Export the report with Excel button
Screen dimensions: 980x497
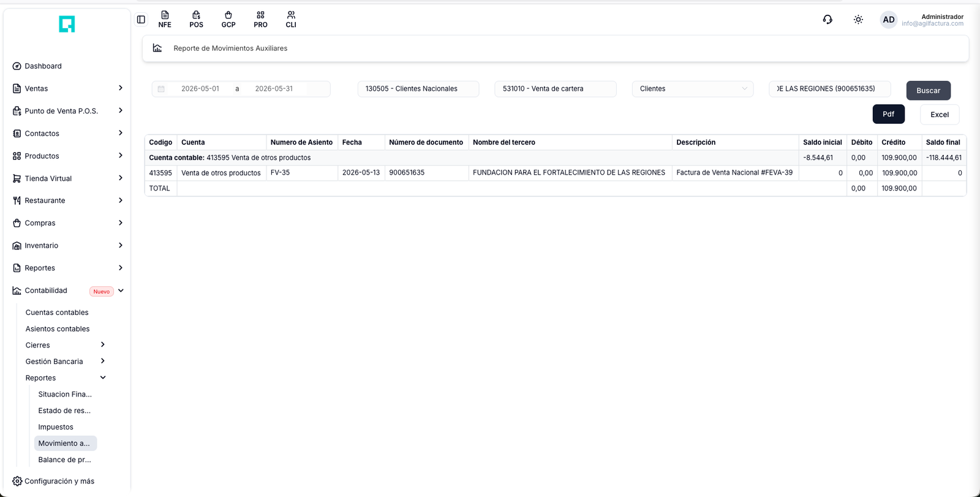940,115
